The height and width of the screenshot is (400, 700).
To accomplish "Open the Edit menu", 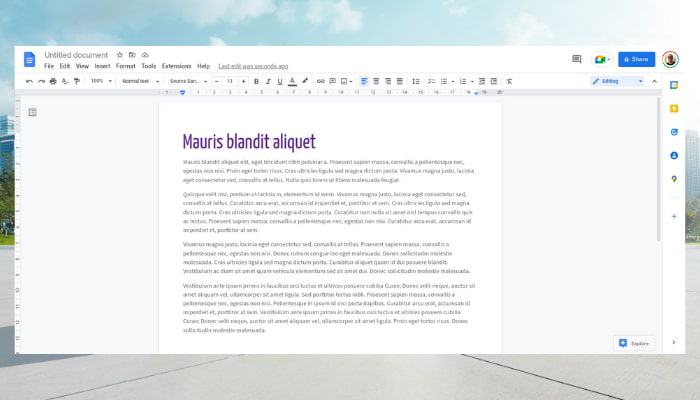I will 65,66.
